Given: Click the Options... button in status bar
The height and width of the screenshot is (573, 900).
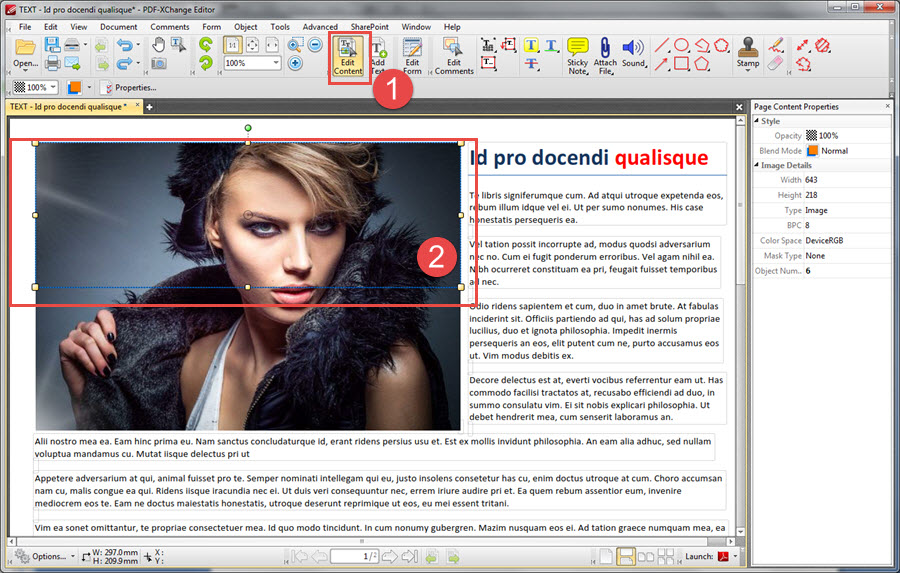Looking at the screenshot, I should 44,556.
